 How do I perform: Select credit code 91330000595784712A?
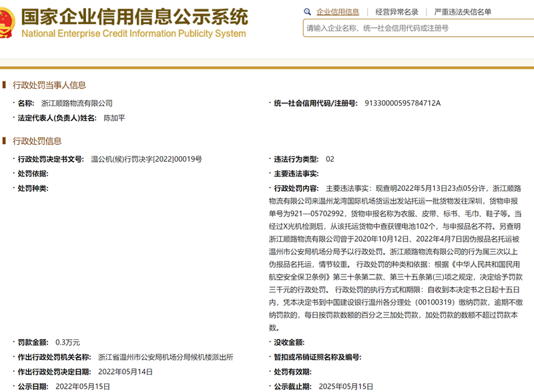(x=403, y=104)
